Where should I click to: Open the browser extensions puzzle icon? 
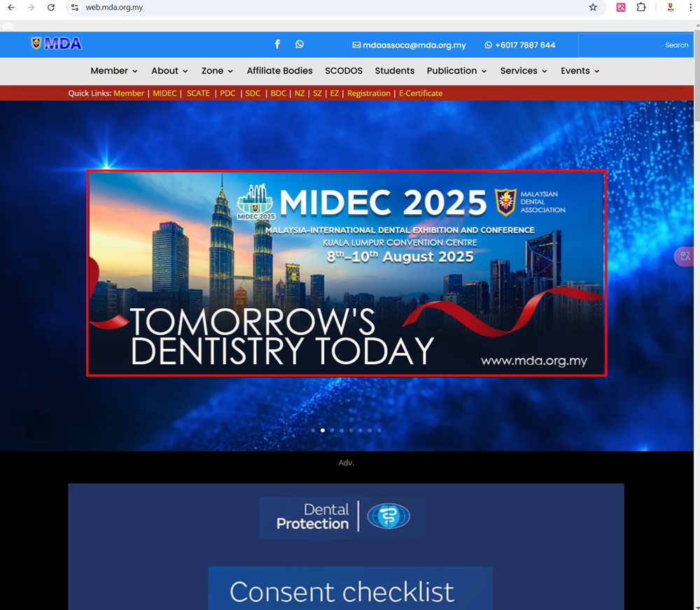point(641,8)
